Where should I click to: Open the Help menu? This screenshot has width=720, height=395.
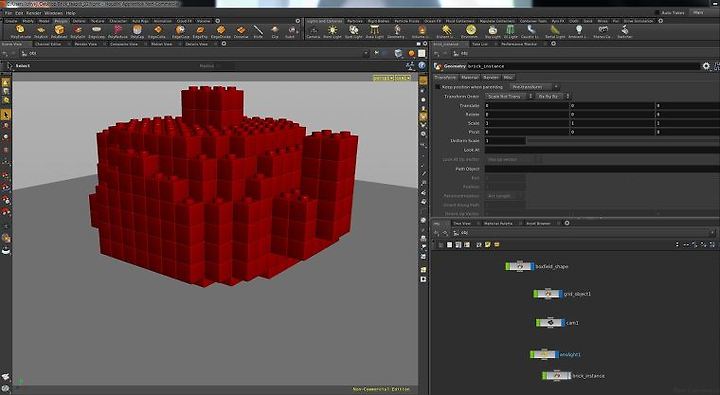(70, 13)
